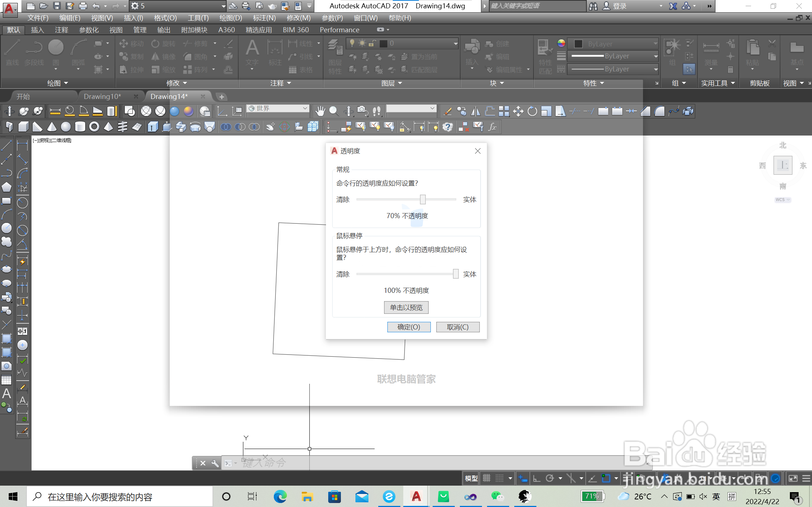Image resolution: width=812 pixels, height=507 pixels.
Task: Click the mirror tool in the modify toolbar
Action: pos(475,111)
